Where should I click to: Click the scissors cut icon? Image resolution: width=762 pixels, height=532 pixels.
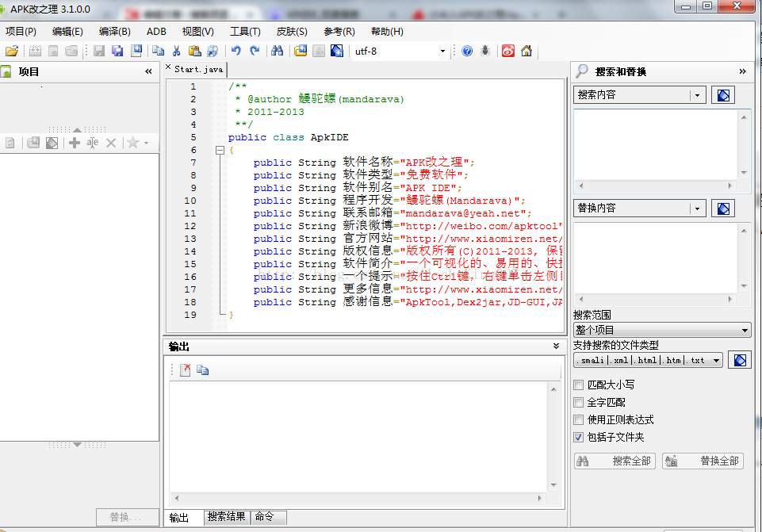176,51
